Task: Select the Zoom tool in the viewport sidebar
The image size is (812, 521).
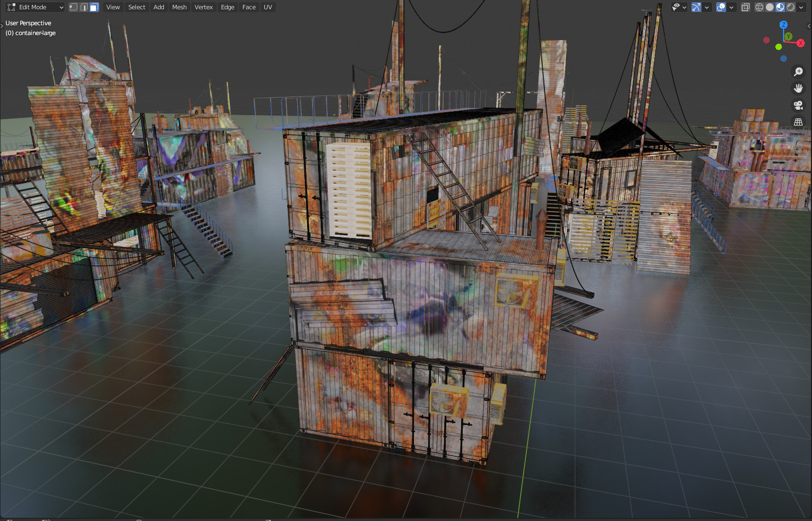Action: coord(798,71)
